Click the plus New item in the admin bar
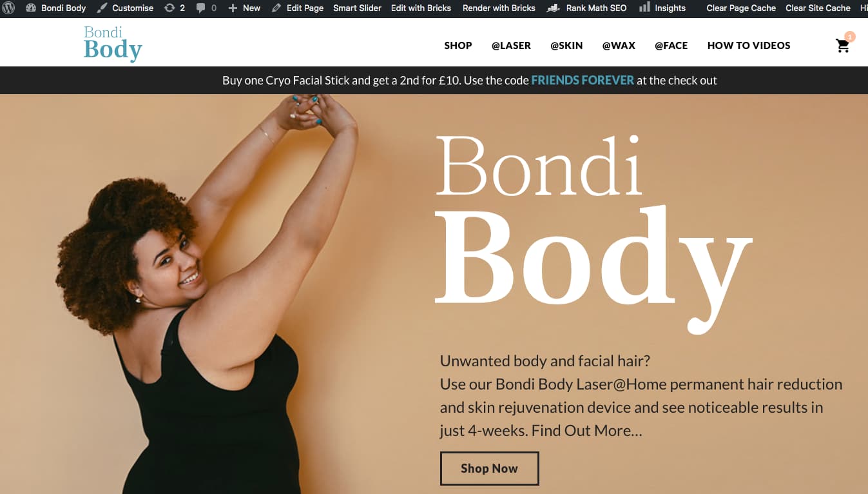 click(x=244, y=8)
